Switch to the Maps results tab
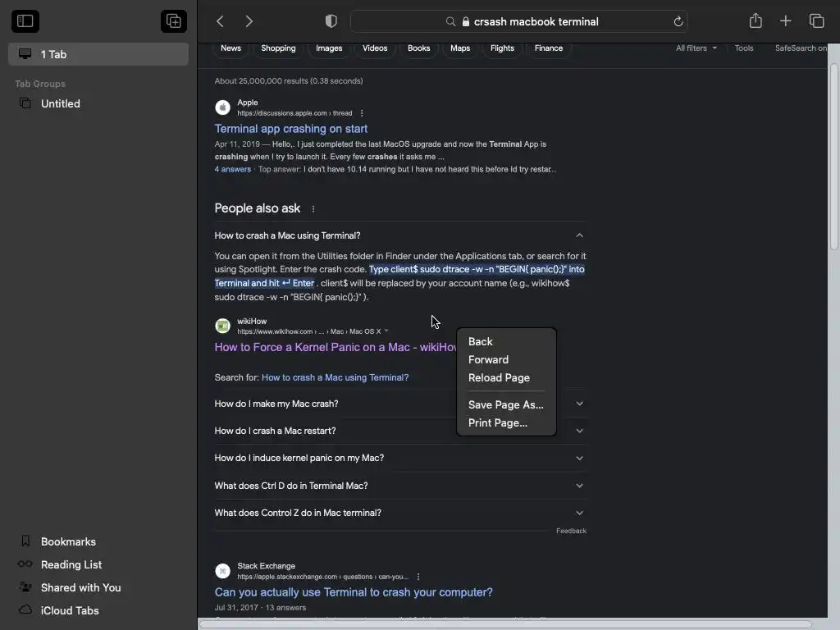Viewport: 840px width, 630px height. tap(460, 48)
